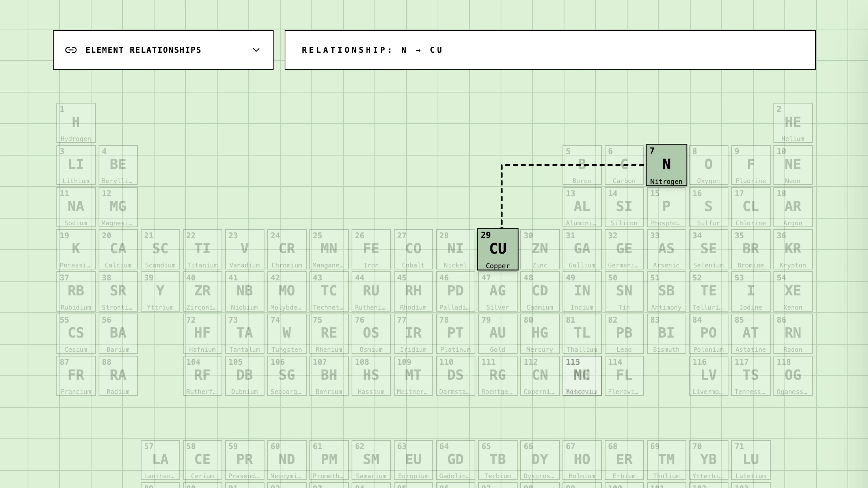Pick the Zinc element tile
The width and height of the screenshot is (868, 488).
[x=540, y=249]
